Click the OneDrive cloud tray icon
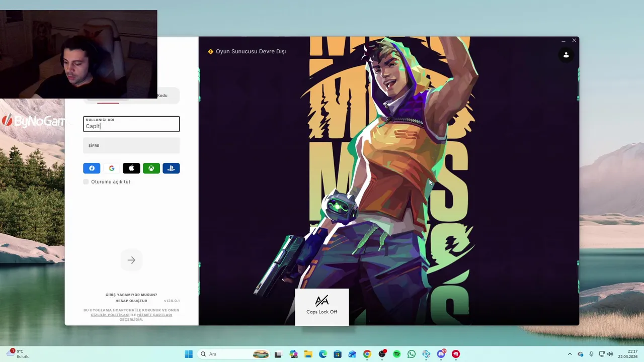 coord(580,354)
